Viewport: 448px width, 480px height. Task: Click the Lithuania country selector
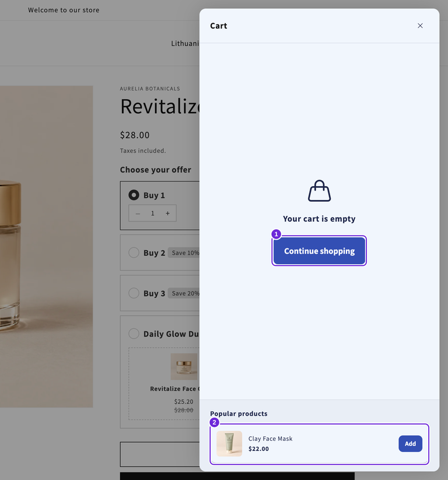pos(185,44)
